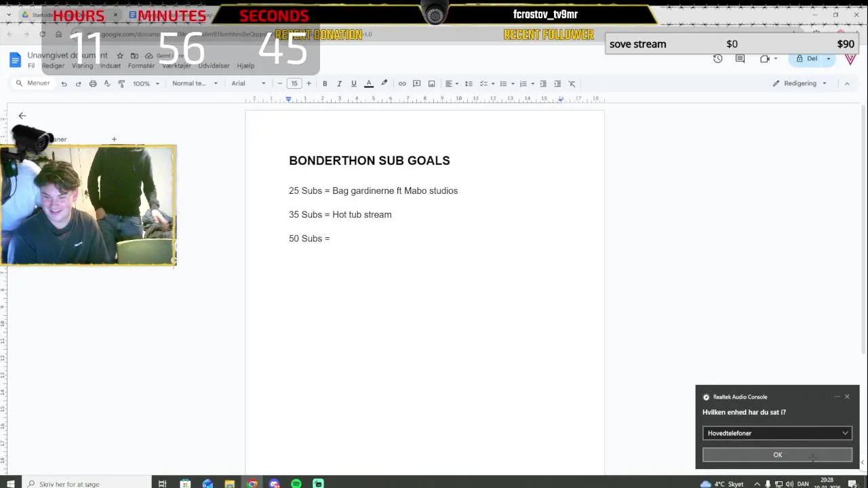Insert an image from toolbar
Screen dimensions: 868x488
coord(431,83)
